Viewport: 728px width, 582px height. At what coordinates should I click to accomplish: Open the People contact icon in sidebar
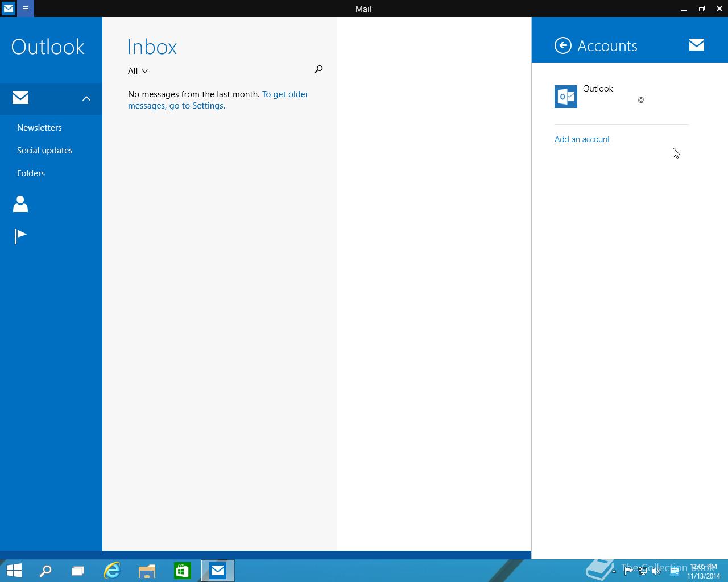click(x=20, y=203)
